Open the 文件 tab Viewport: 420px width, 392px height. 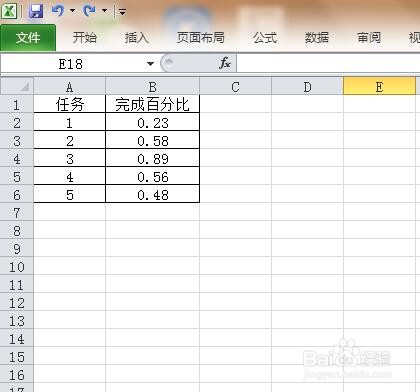coord(28,37)
